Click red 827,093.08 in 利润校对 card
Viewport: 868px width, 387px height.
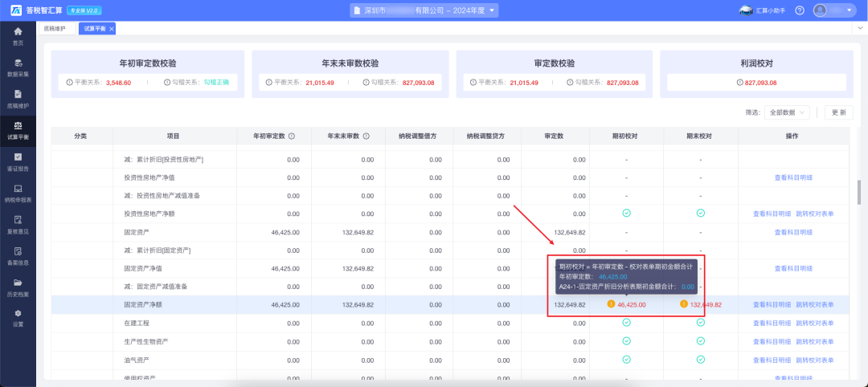pyautogui.click(x=761, y=83)
